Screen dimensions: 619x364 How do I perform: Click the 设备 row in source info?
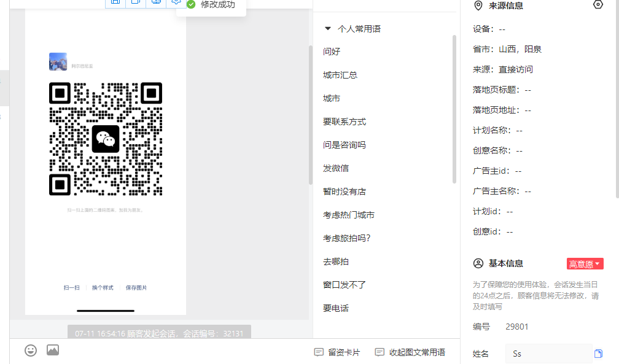point(489,29)
